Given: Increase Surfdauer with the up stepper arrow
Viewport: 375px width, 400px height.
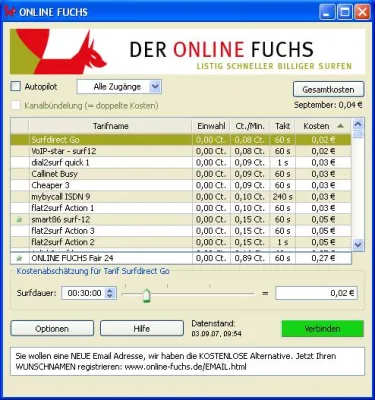Looking at the screenshot, I should coord(110,290).
